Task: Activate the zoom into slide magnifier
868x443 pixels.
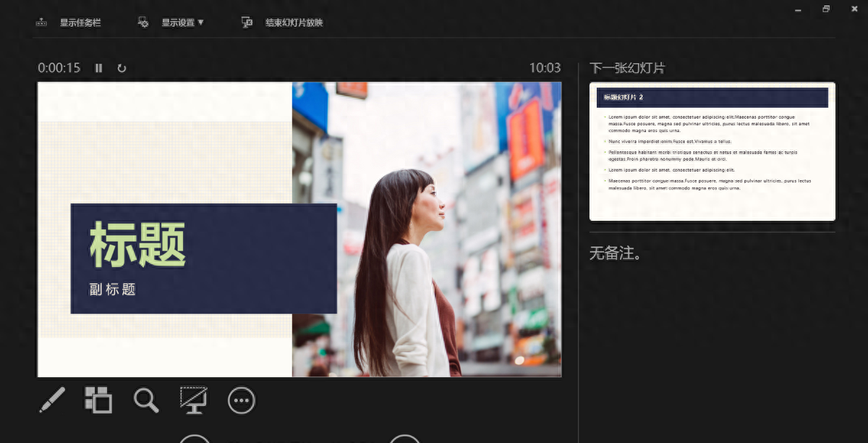Action: point(146,400)
